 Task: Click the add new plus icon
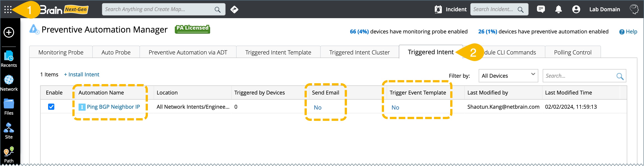[x=9, y=32]
